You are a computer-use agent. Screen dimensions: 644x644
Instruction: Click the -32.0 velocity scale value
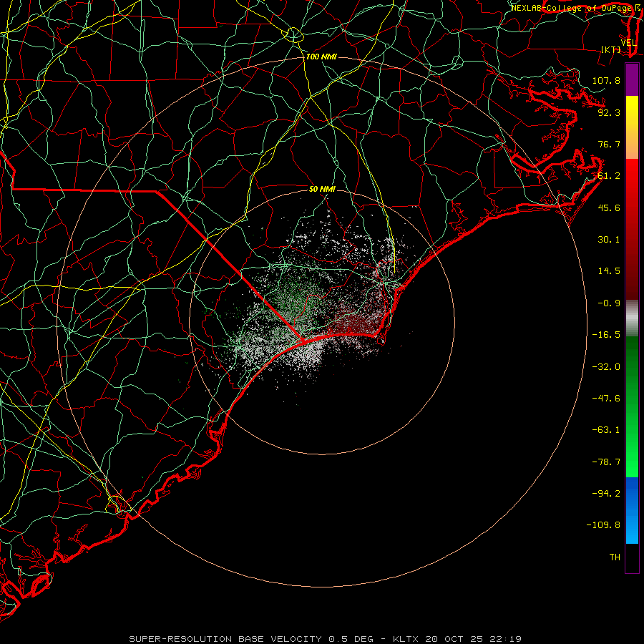click(606, 367)
